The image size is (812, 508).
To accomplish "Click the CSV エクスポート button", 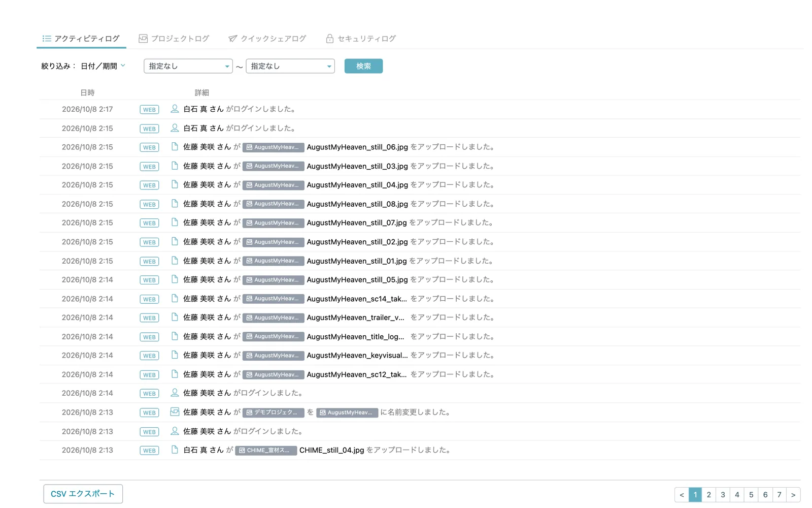I will pos(83,494).
